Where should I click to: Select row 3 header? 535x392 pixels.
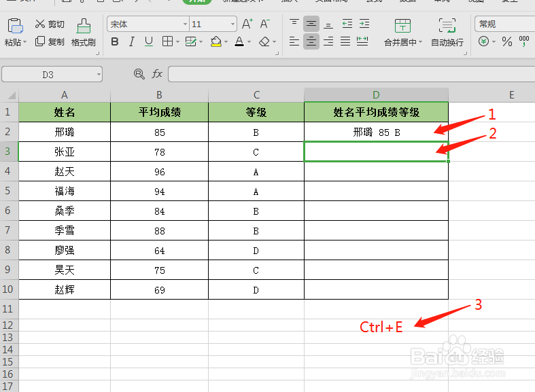point(8,152)
